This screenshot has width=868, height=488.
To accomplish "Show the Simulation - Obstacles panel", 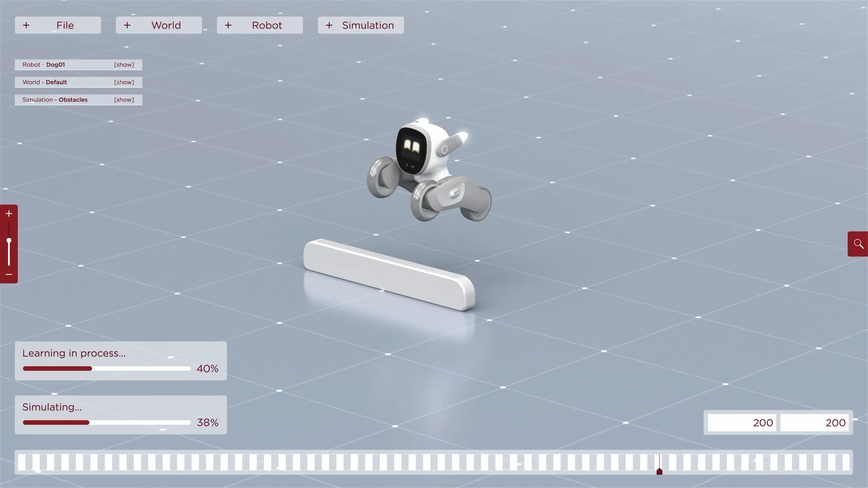I will (x=124, y=100).
